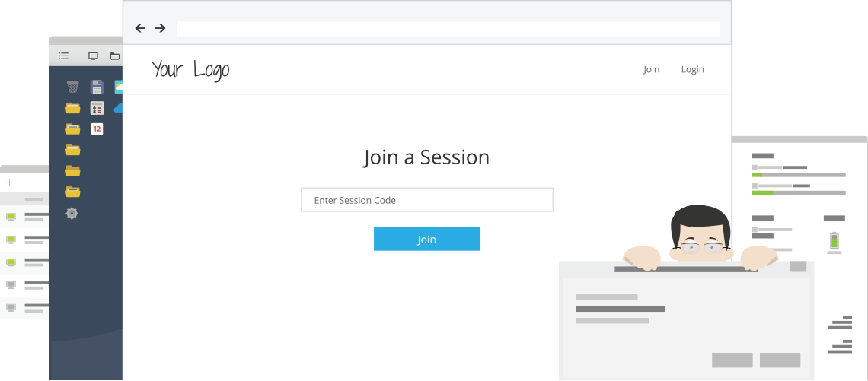Screen dimensions: 868x381
Task: Open the Login navigation link
Action: (x=693, y=70)
